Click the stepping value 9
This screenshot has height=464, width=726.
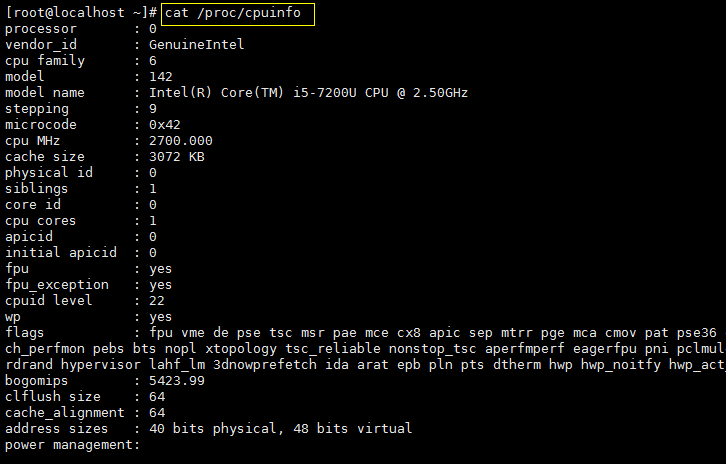click(152, 109)
